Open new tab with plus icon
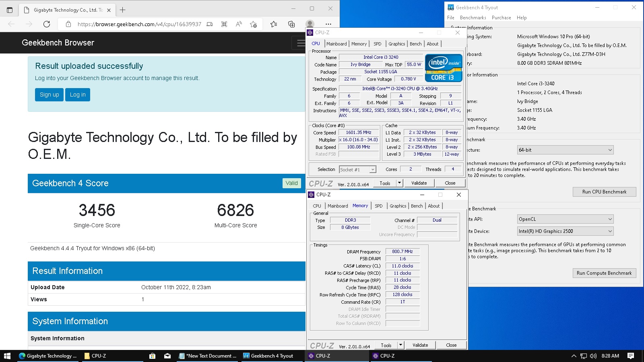Image resolution: width=644 pixels, height=362 pixels. click(122, 10)
